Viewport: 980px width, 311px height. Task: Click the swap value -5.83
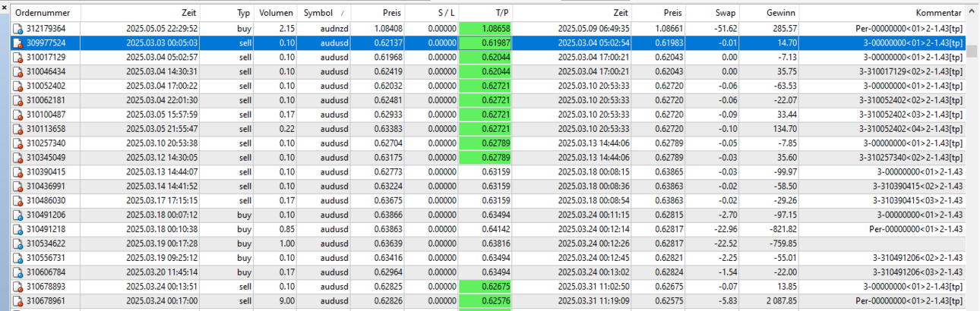(x=726, y=301)
